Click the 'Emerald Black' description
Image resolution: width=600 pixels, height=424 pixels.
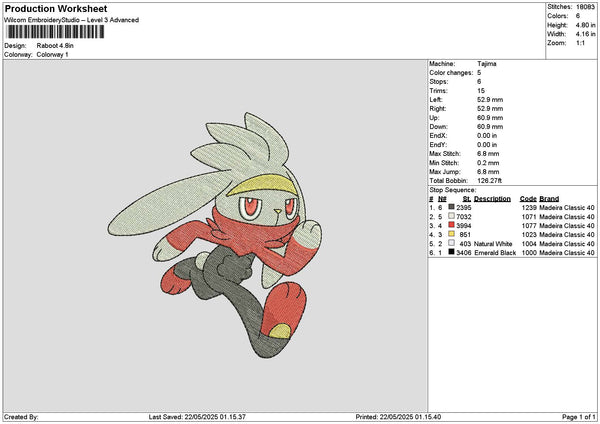click(495, 253)
